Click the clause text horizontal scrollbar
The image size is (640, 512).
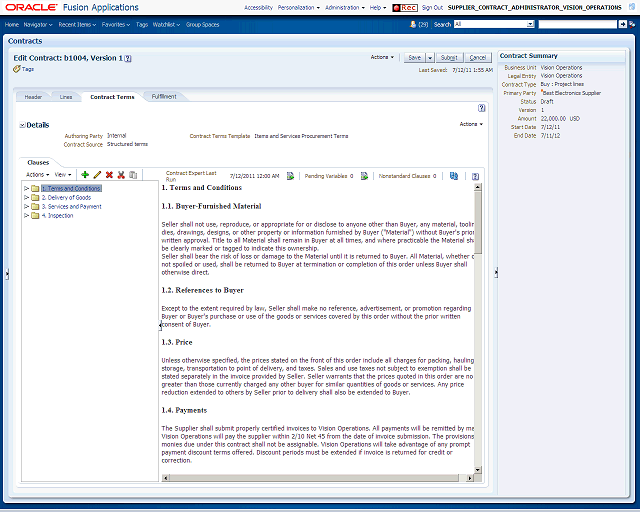(314, 478)
